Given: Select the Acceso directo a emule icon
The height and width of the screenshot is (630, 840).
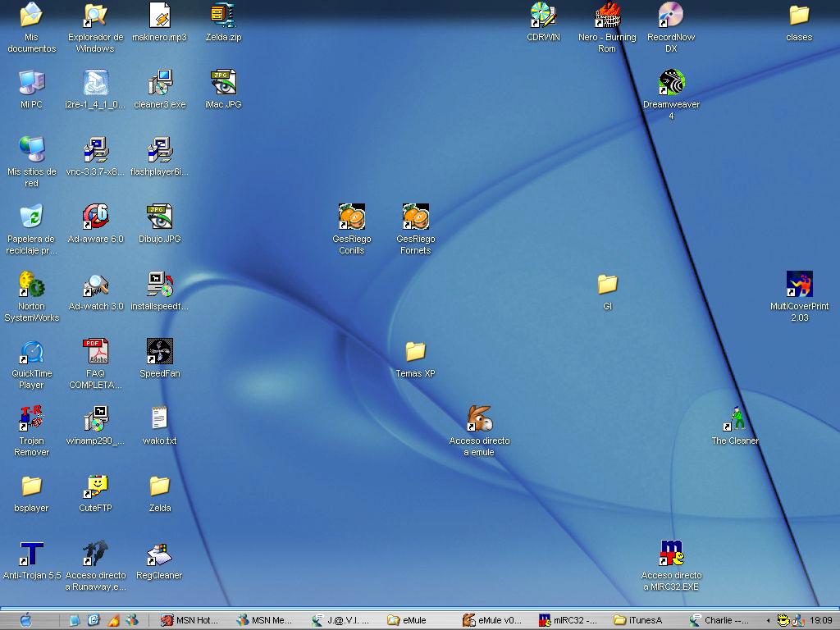Looking at the screenshot, I should 479,419.
